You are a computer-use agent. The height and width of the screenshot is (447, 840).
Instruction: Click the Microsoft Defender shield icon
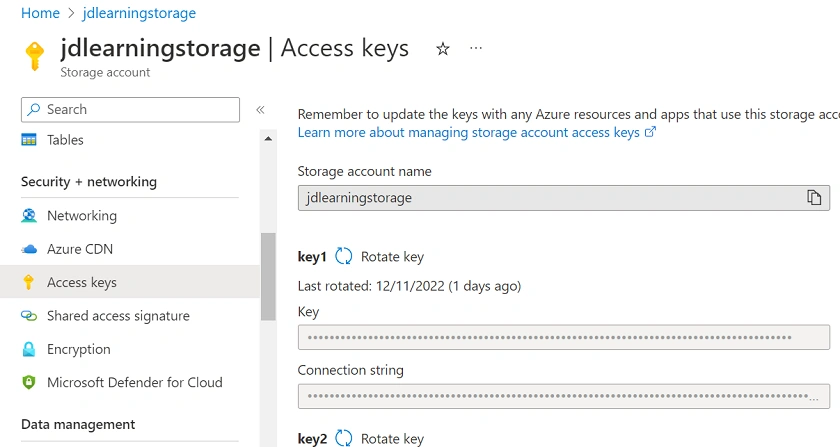point(29,383)
